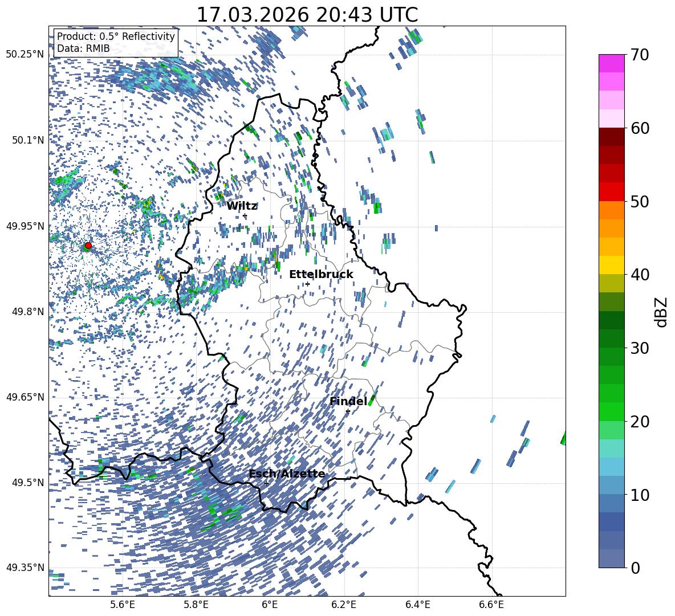Click the 49.95°N latitude label
This screenshot has width=675, height=616.
(25, 226)
